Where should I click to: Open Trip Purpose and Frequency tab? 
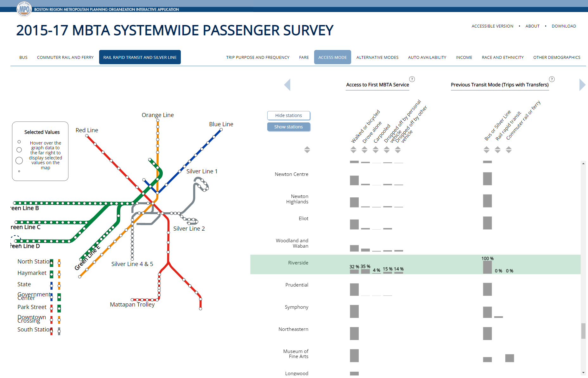(x=258, y=57)
